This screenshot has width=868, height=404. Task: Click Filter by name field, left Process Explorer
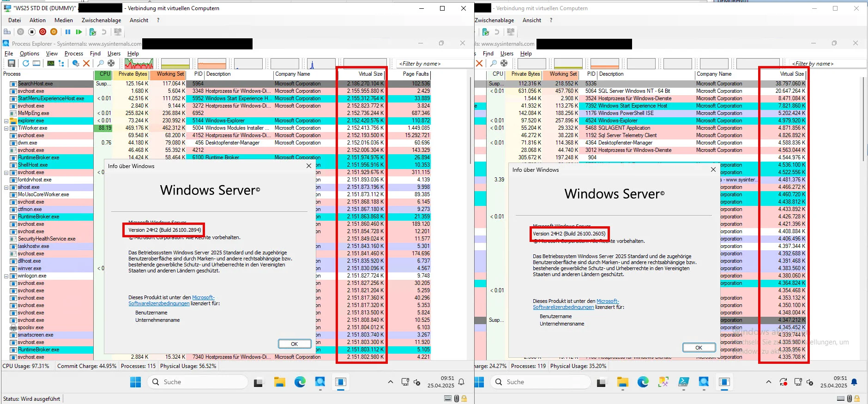tap(434, 64)
